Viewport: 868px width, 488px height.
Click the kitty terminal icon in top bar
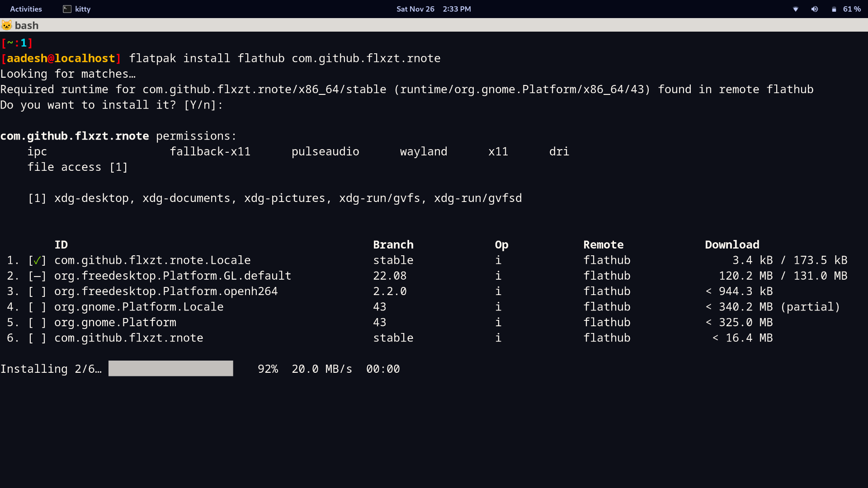click(x=68, y=9)
